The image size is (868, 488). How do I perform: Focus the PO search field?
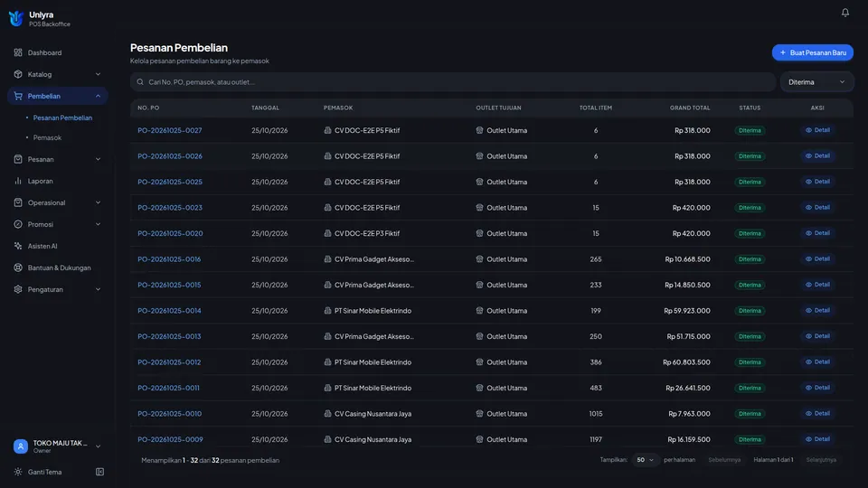[x=453, y=82]
